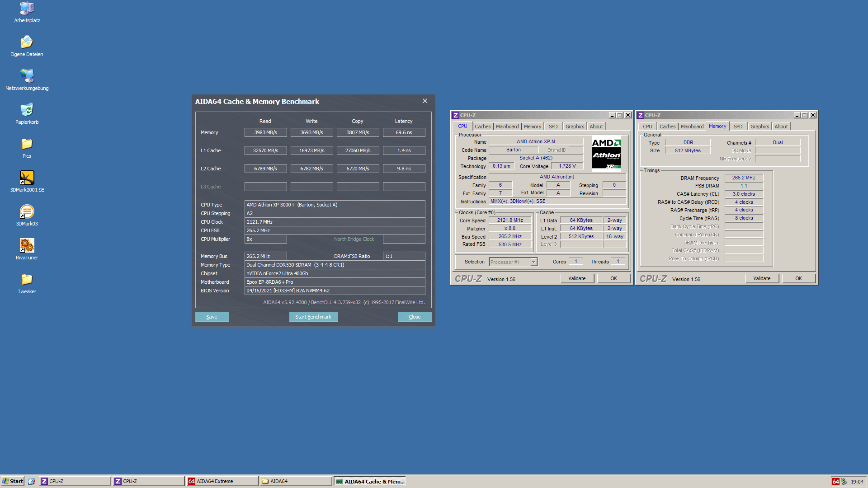Select the 3DMark2001 SE shortcut icon
Viewport: 868px width, 488px height.
[27, 182]
